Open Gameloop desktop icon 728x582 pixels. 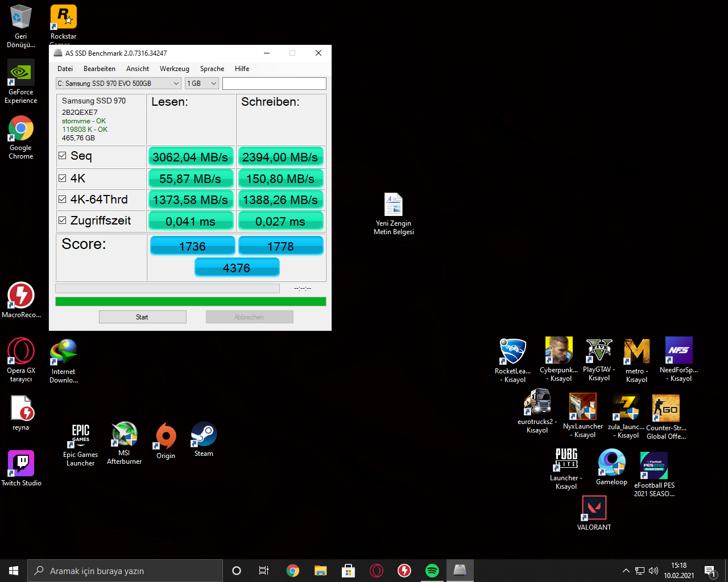(x=611, y=467)
